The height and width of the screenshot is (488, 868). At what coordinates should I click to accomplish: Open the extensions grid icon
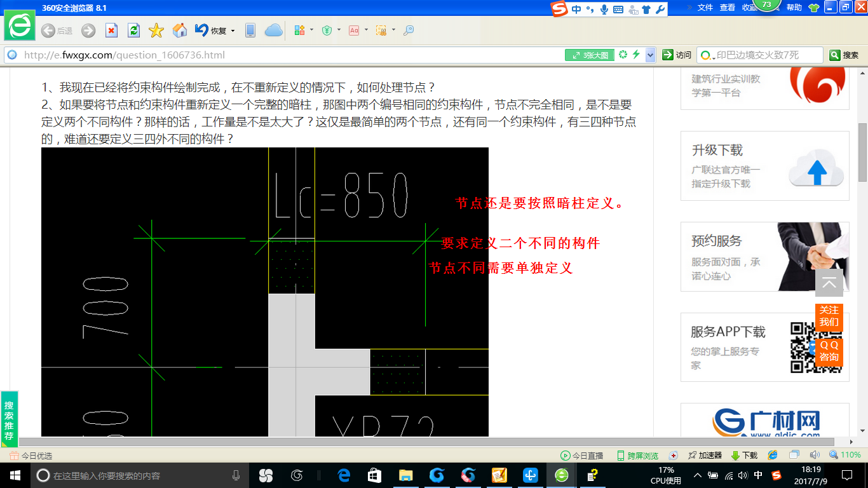[300, 30]
